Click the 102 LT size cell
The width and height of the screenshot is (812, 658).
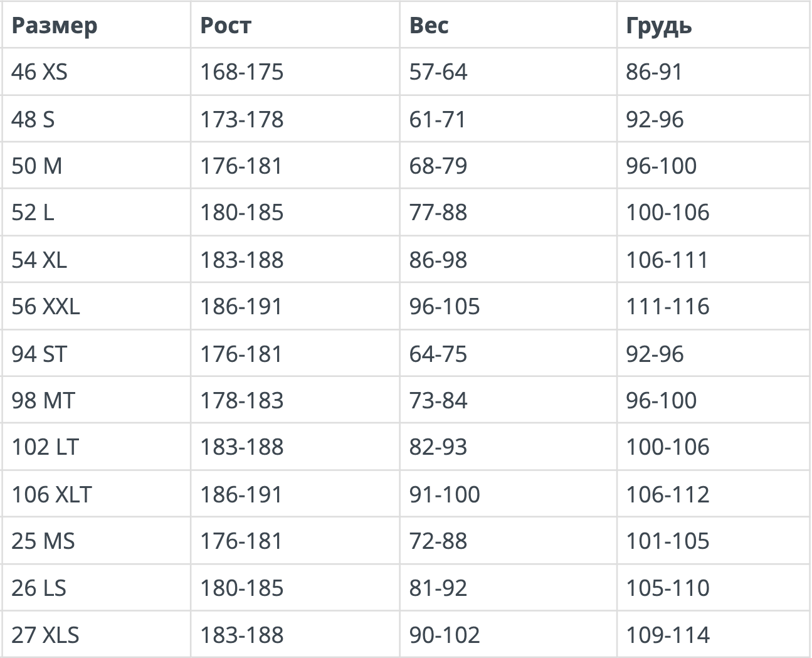point(96,447)
